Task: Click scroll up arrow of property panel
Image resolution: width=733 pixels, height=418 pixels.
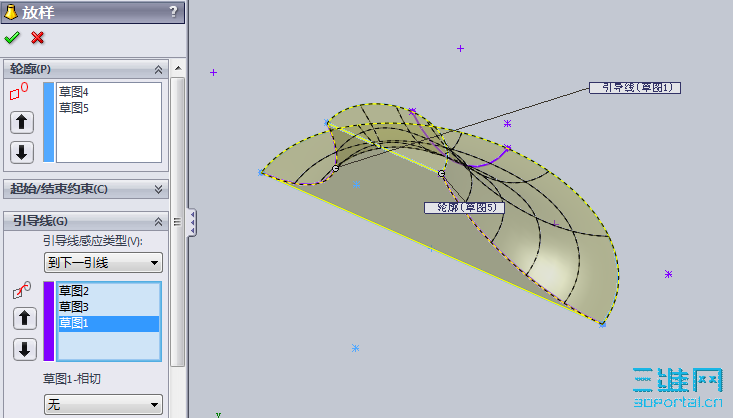Action: pyautogui.click(x=178, y=68)
